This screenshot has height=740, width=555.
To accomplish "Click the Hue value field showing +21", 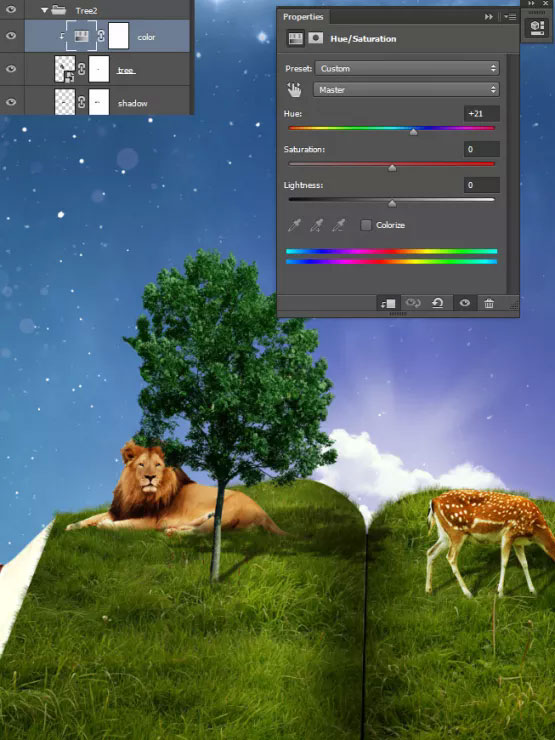I will pos(481,114).
